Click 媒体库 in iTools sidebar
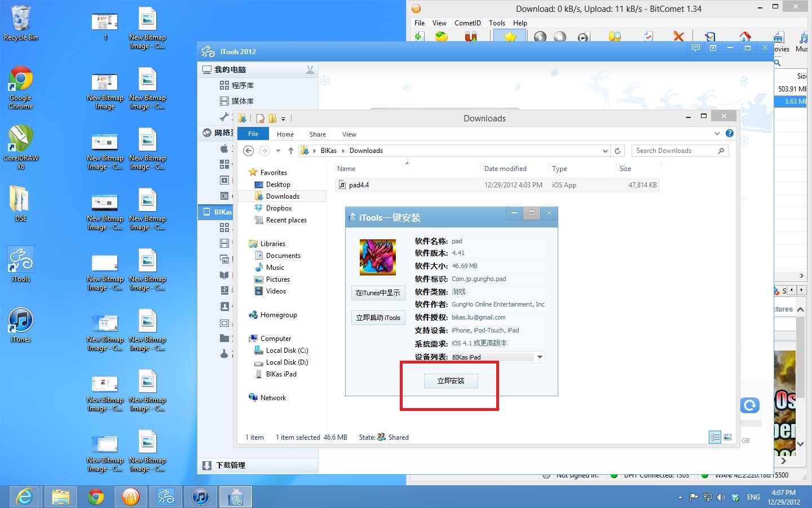This screenshot has width=812, height=508. (242, 101)
